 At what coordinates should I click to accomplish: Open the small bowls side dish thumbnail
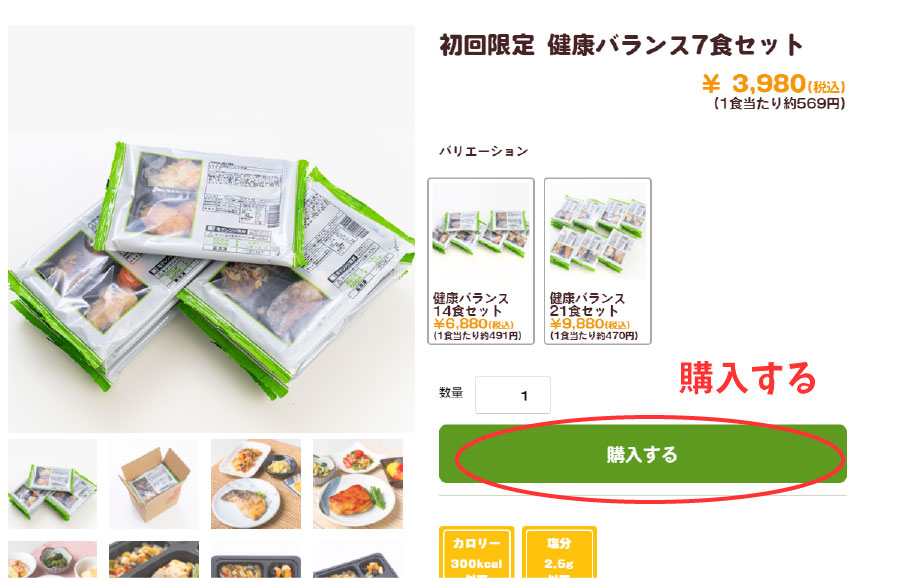point(52,560)
